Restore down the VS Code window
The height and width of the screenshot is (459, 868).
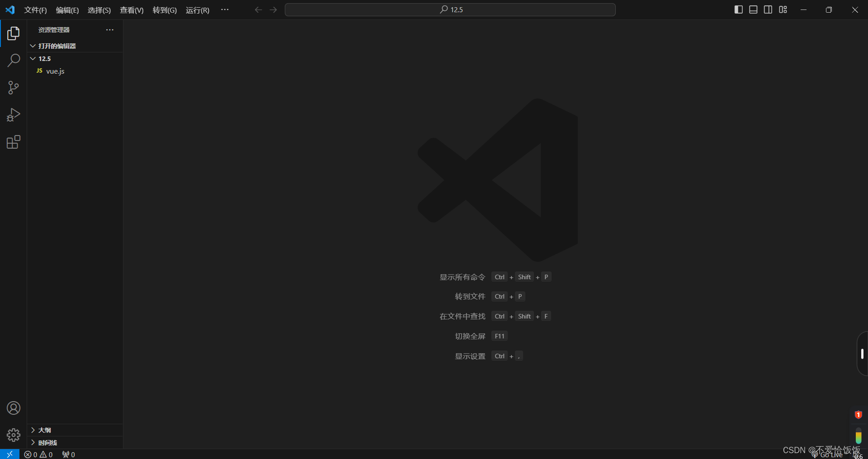click(829, 9)
